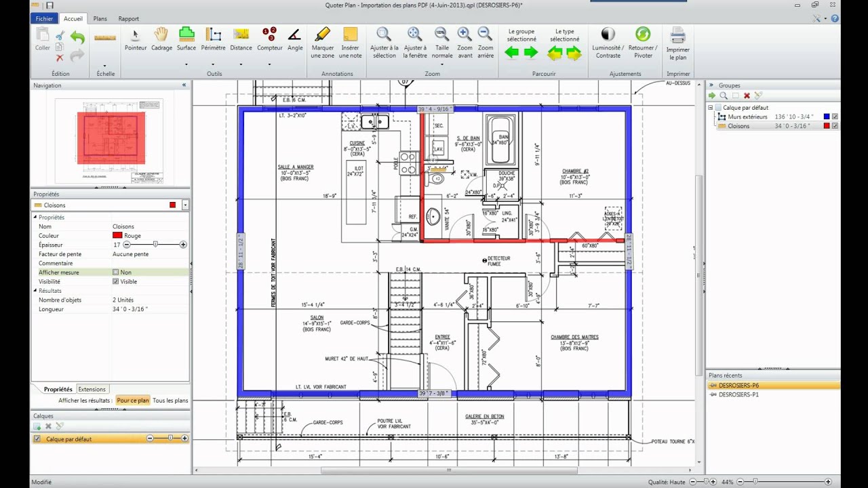
Task: Click the green arrow in Groupes toolbar
Action: click(712, 96)
